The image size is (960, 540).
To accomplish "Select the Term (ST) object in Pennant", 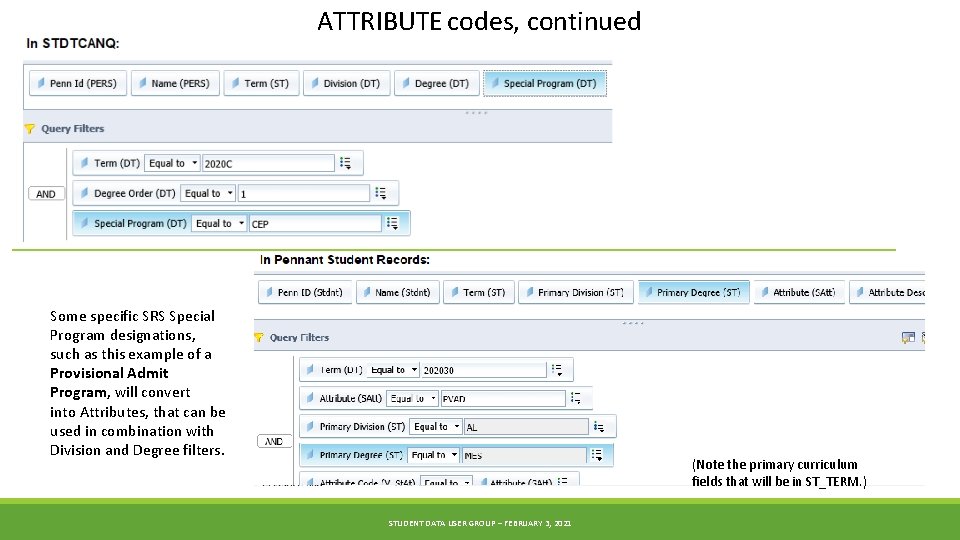I will pyautogui.click(x=479, y=293).
